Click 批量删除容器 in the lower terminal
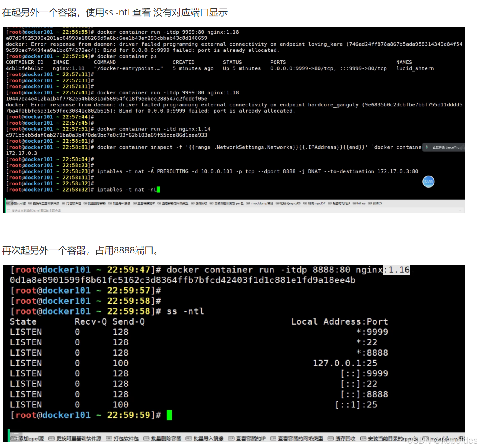The width and height of the screenshot is (479, 448). pos(162,438)
